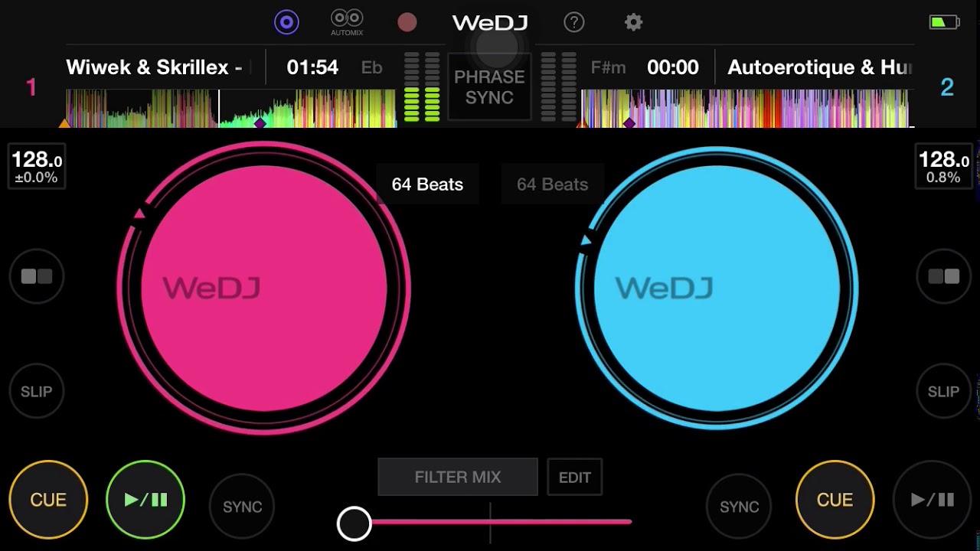Jump to purple diamond marker on deck 1
Image resolution: width=980 pixels, height=551 pixels.
260,122
